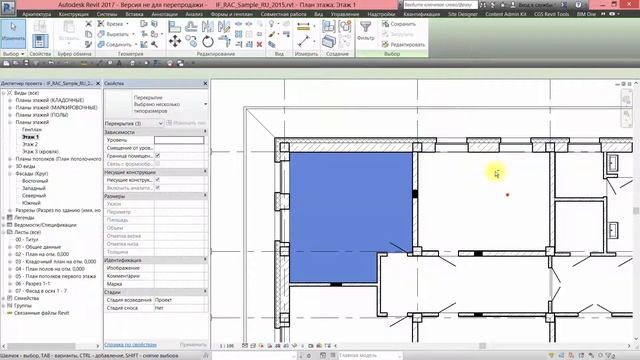Select the Trim/Extend to corner tool
640x360 pixels.
(x=224, y=41)
